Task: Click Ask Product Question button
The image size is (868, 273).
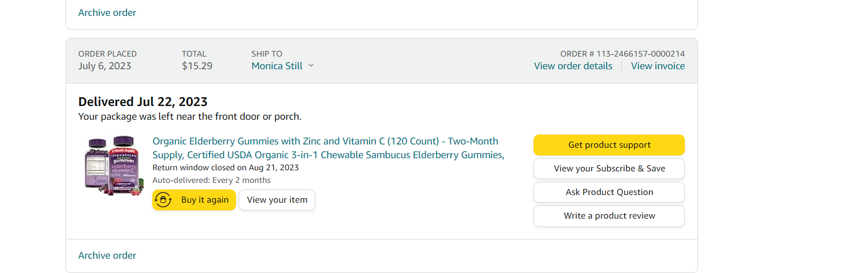Action: pos(609,192)
